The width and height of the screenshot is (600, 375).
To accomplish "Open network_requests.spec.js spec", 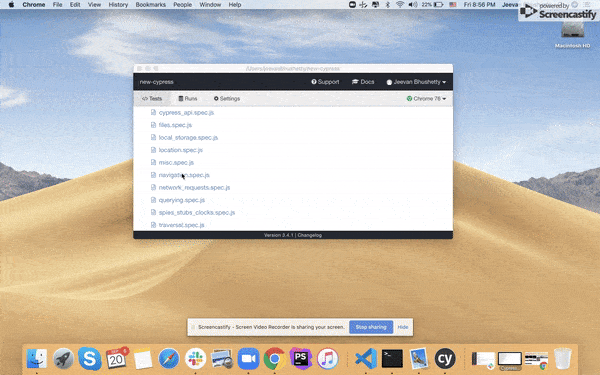I will tap(194, 188).
